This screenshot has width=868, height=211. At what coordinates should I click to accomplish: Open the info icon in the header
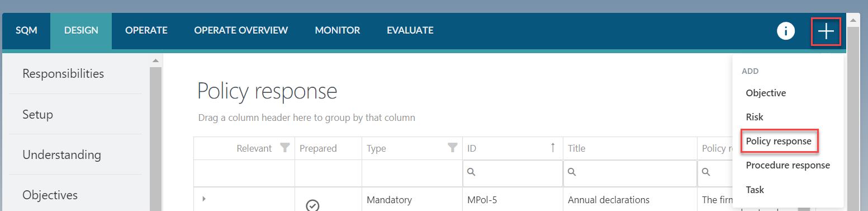(x=786, y=31)
